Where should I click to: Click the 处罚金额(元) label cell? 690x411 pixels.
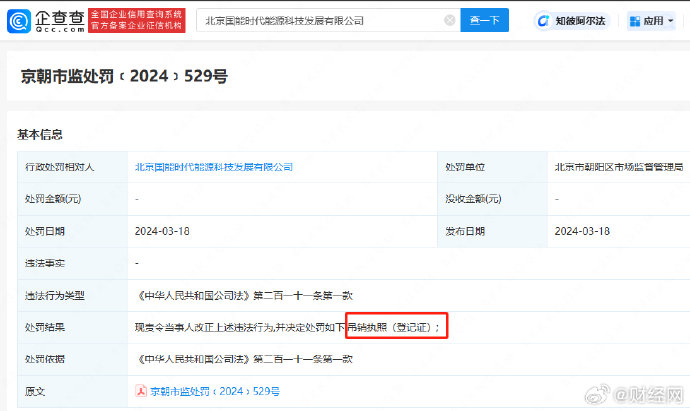pyautogui.click(x=73, y=199)
